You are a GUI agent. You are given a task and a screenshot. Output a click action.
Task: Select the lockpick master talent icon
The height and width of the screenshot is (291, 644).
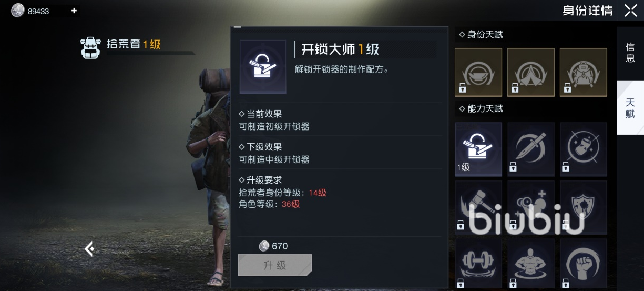478,149
